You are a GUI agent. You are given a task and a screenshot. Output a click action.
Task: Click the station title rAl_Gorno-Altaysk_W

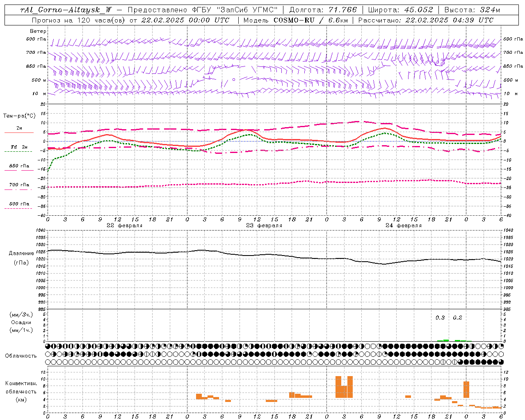[x=66, y=10]
